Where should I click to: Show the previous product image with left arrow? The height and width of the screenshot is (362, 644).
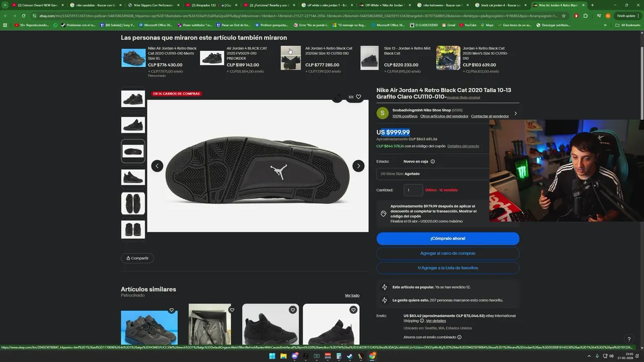[157, 166]
